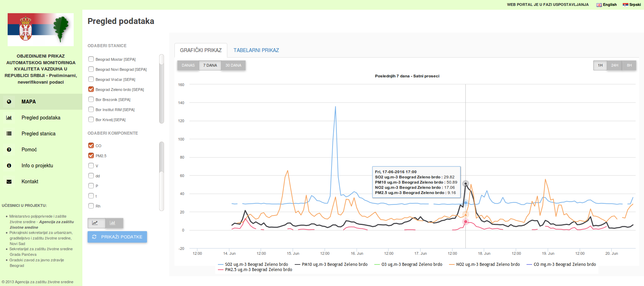Switch language to Srpski
The height and width of the screenshot is (286, 644).
tap(632, 5)
